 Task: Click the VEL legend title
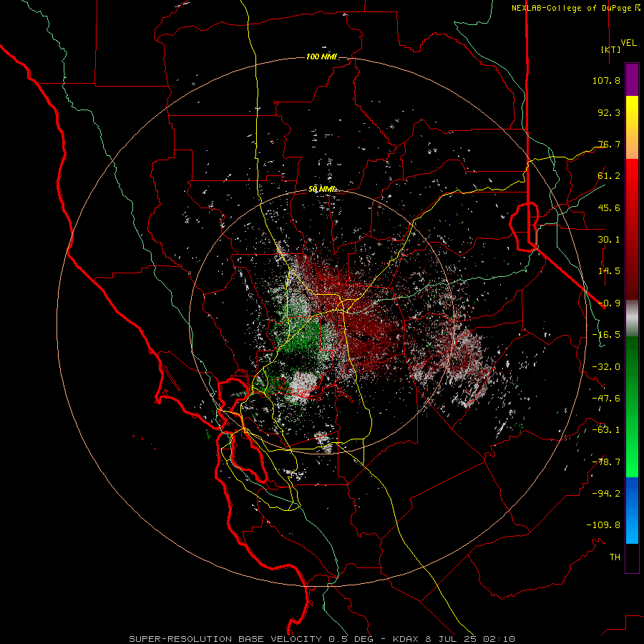point(628,43)
